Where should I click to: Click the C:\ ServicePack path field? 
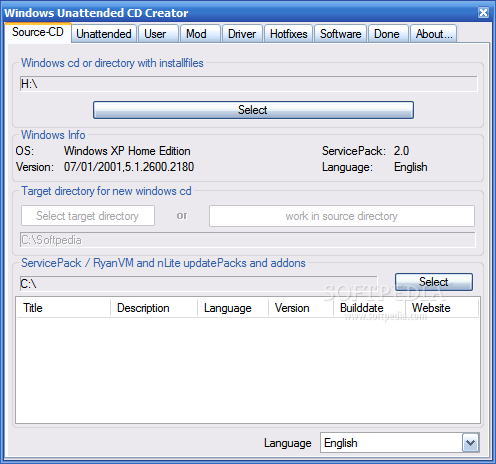(199, 284)
